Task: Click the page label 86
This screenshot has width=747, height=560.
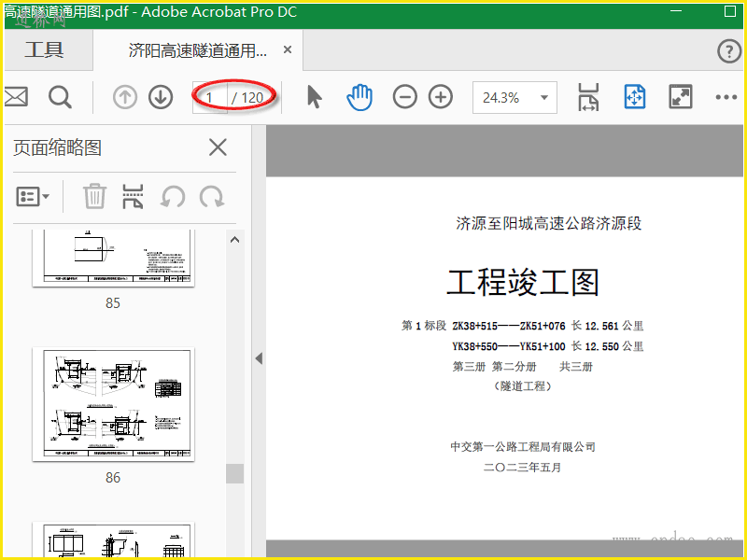Action: pos(113,478)
